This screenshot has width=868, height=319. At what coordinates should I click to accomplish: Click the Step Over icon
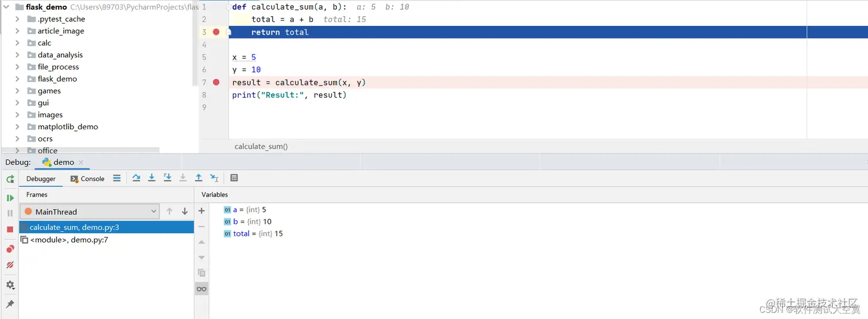click(x=136, y=178)
